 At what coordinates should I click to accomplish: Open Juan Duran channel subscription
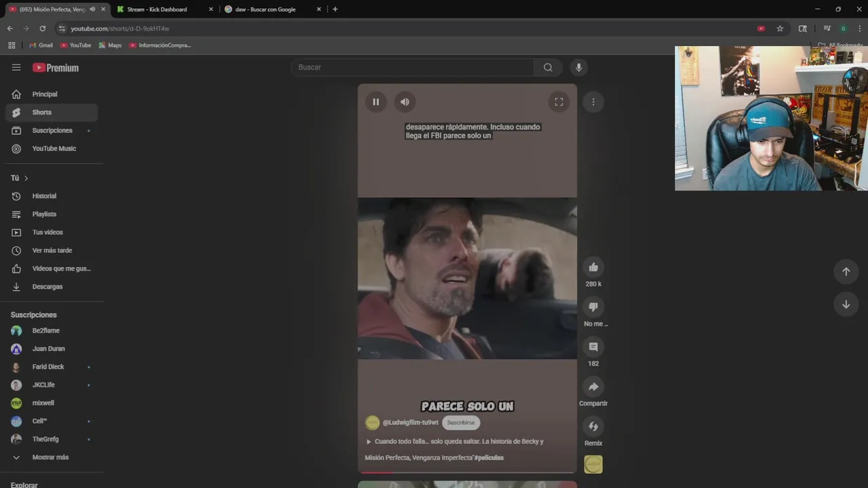[x=52, y=348]
